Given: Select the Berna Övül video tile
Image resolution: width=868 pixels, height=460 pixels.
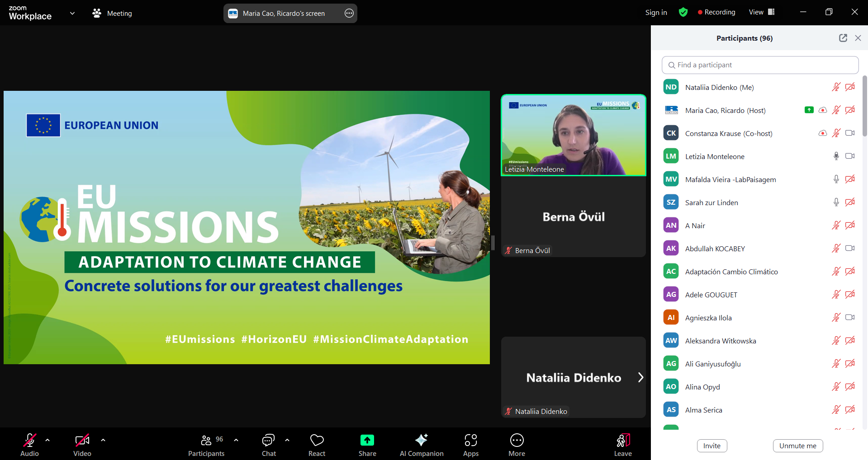Looking at the screenshot, I should pyautogui.click(x=574, y=216).
